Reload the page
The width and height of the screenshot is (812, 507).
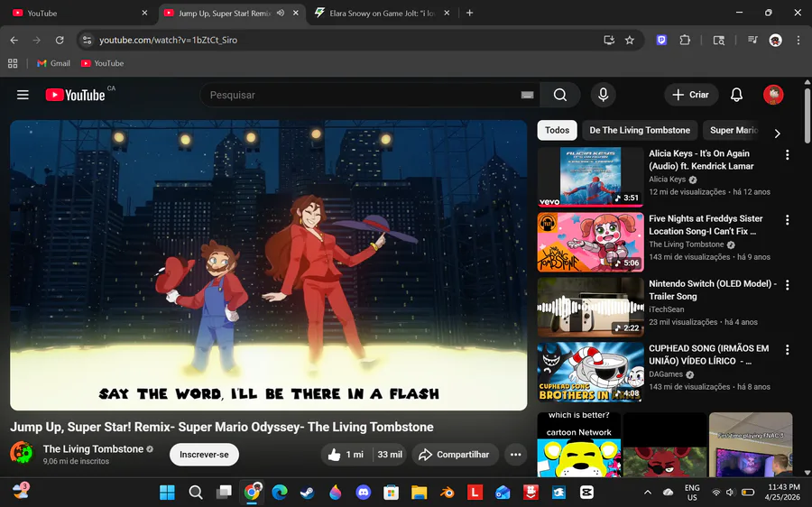pos(60,40)
